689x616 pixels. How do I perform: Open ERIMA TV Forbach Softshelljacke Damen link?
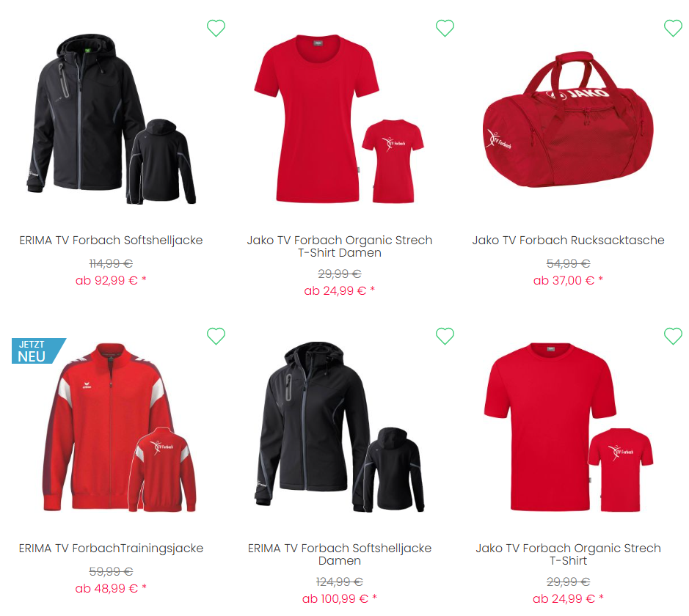[x=340, y=554]
